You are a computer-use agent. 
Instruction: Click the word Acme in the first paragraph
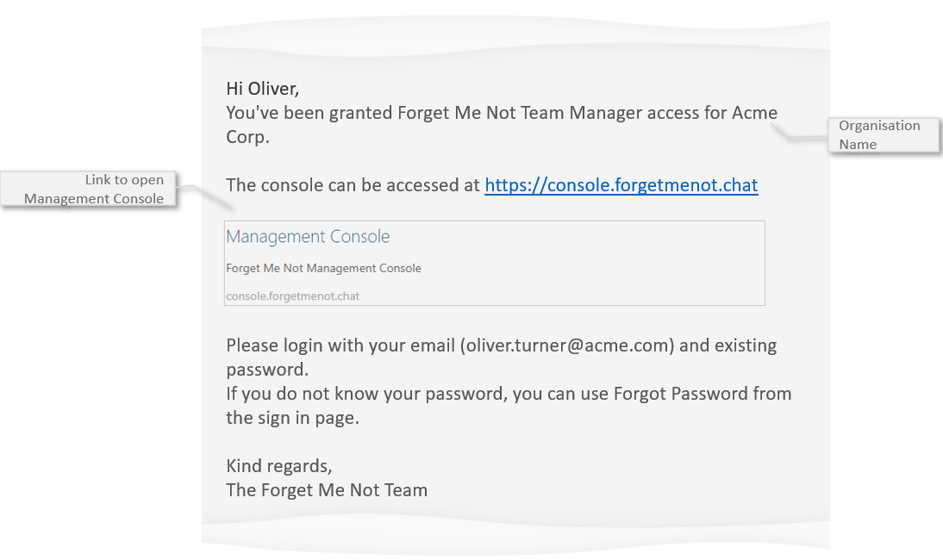(x=754, y=113)
